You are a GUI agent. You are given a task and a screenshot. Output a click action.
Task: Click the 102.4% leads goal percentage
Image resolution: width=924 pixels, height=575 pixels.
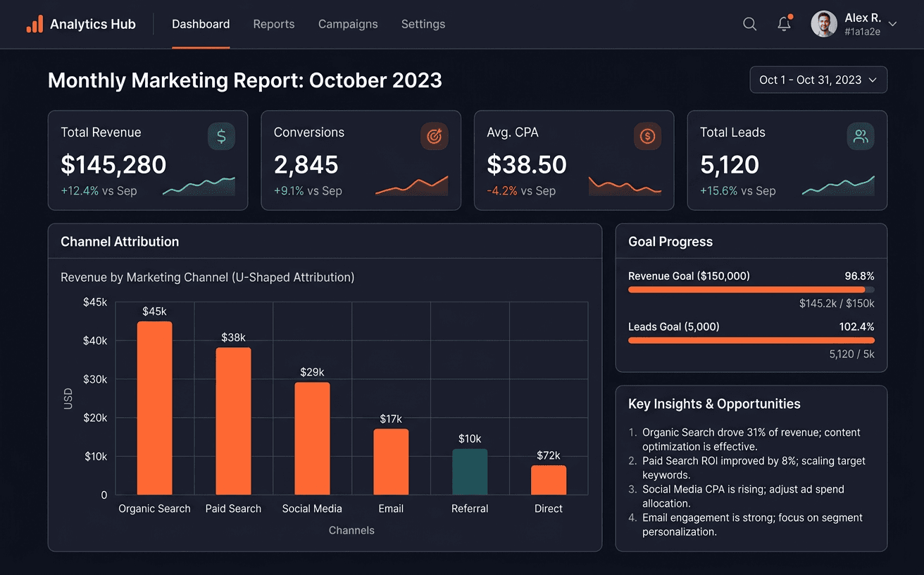coord(856,327)
